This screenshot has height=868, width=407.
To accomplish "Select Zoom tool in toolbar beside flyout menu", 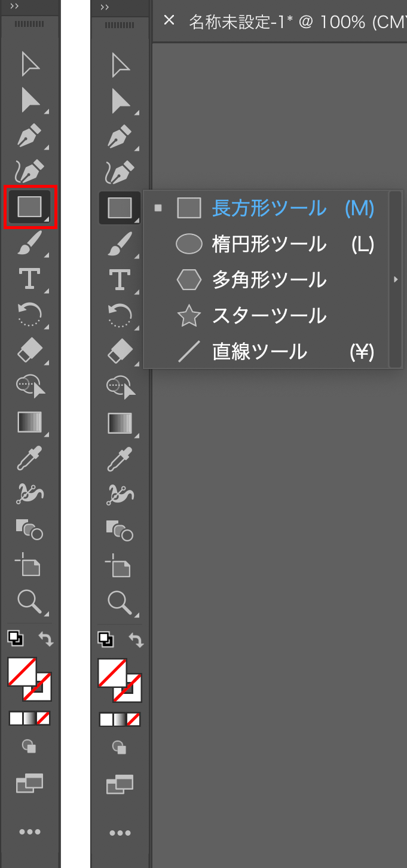I will [x=120, y=602].
